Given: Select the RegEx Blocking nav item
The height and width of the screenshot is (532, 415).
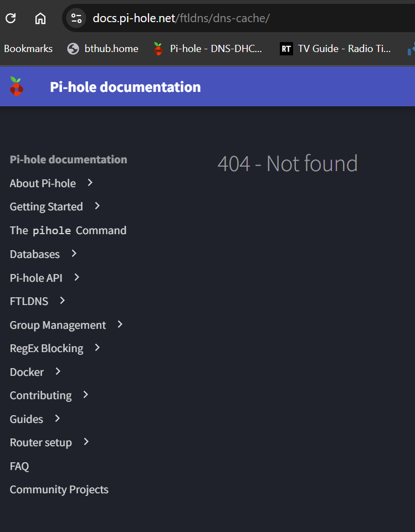Looking at the screenshot, I should click(47, 348).
